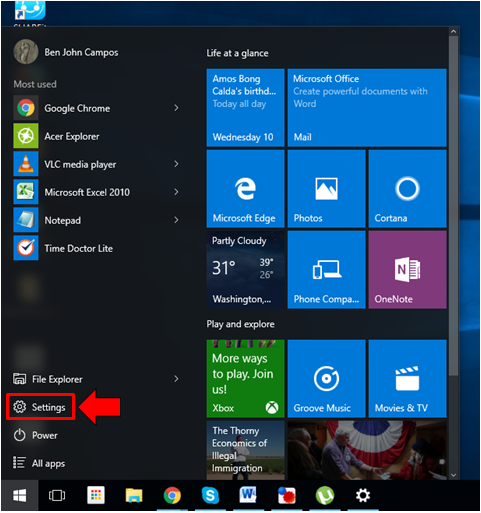
Task: Click the Start menu scroll up arrow
Action: tap(453, 32)
